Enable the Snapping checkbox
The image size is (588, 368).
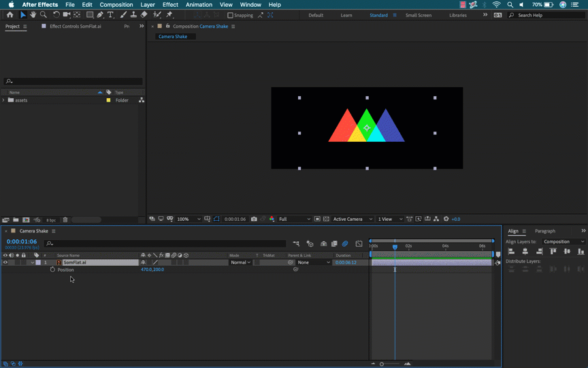pyautogui.click(x=230, y=16)
